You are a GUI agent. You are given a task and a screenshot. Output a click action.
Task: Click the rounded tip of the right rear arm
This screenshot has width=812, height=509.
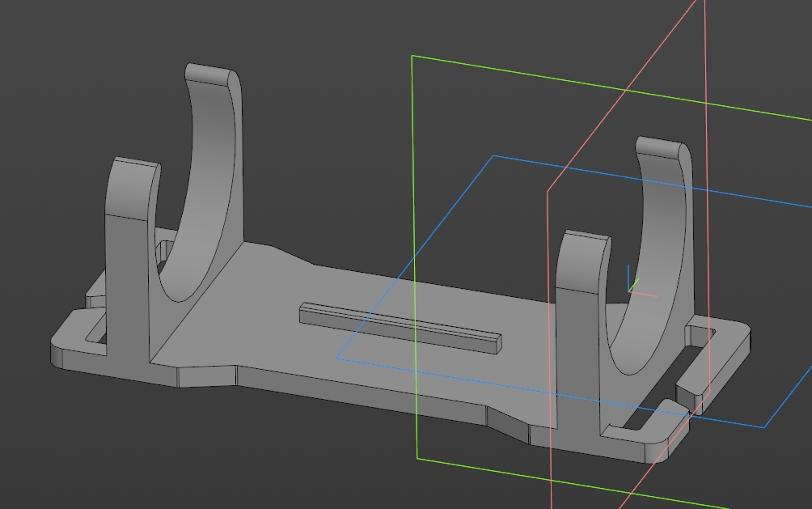662,147
